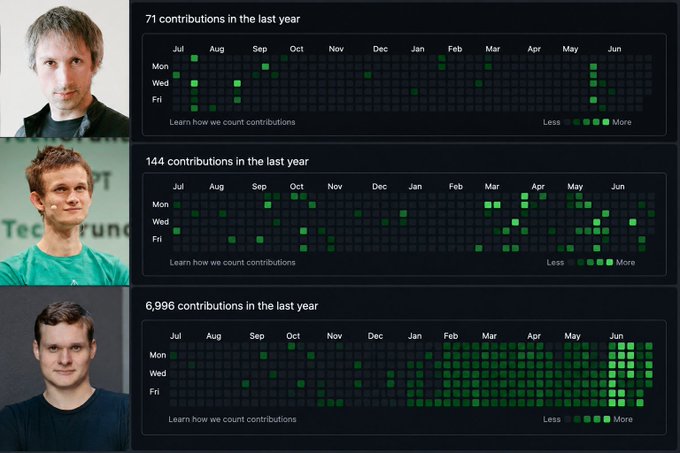Click the 'Sep' month label in 71-contributions graph
This screenshot has height=453, width=680.
point(260,49)
